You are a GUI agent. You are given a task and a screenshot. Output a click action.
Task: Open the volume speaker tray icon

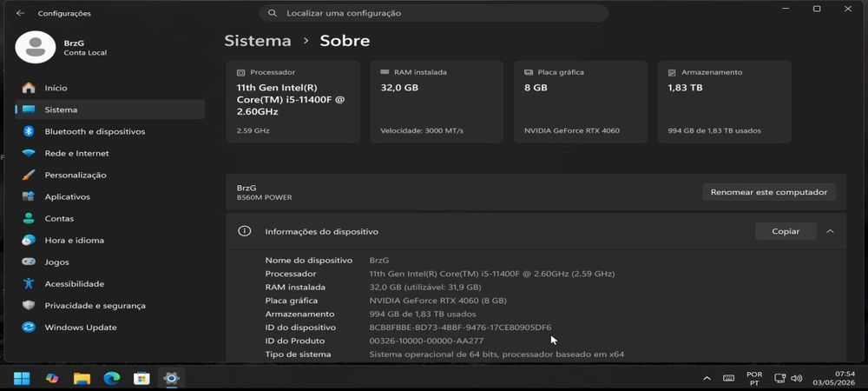tap(797, 379)
